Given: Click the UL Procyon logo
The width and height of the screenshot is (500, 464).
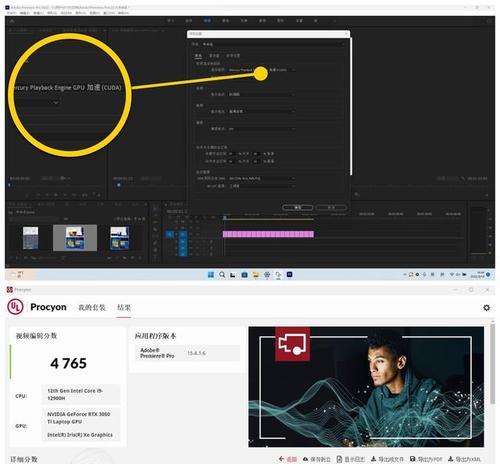Looking at the screenshot, I should (x=15, y=307).
